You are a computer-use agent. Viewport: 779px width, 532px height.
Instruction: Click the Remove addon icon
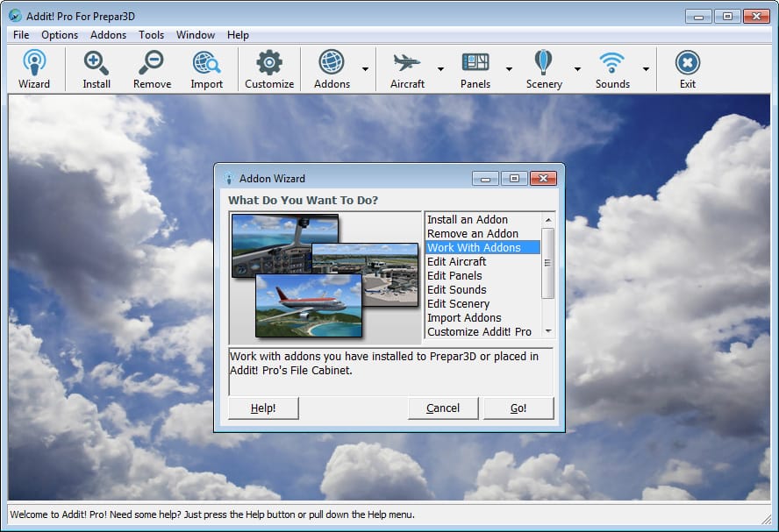click(152, 68)
